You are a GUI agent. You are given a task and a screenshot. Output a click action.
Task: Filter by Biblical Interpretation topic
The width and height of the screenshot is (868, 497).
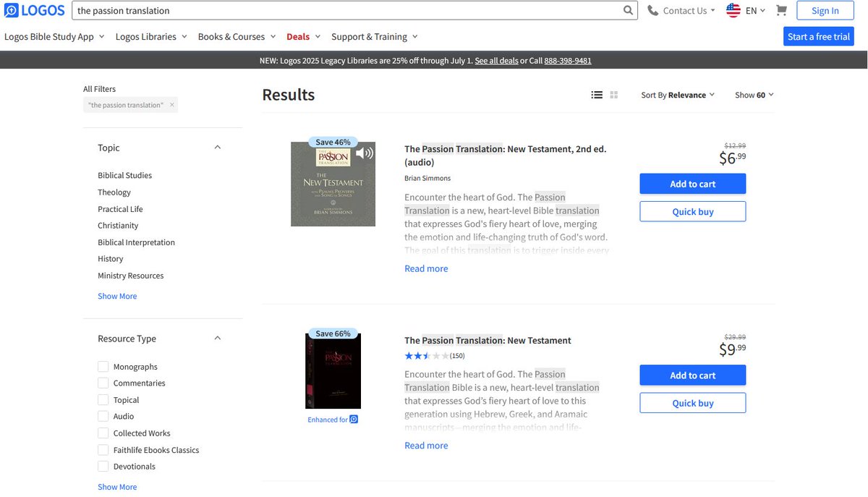(136, 242)
